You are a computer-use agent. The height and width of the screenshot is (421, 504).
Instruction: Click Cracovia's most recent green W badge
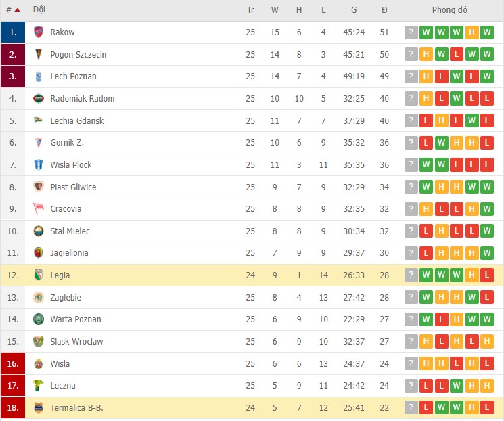[x=487, y=209]
